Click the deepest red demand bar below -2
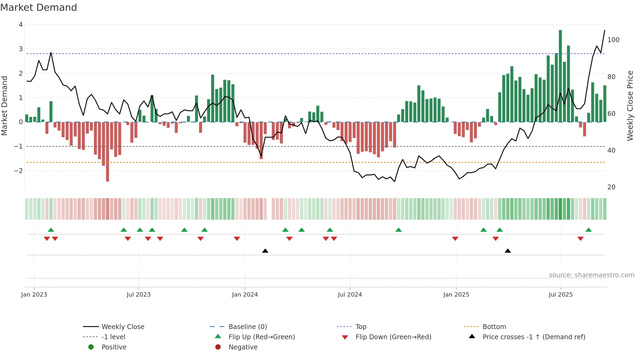The width and height of the screenshot is (644, 362). [108, 152]
